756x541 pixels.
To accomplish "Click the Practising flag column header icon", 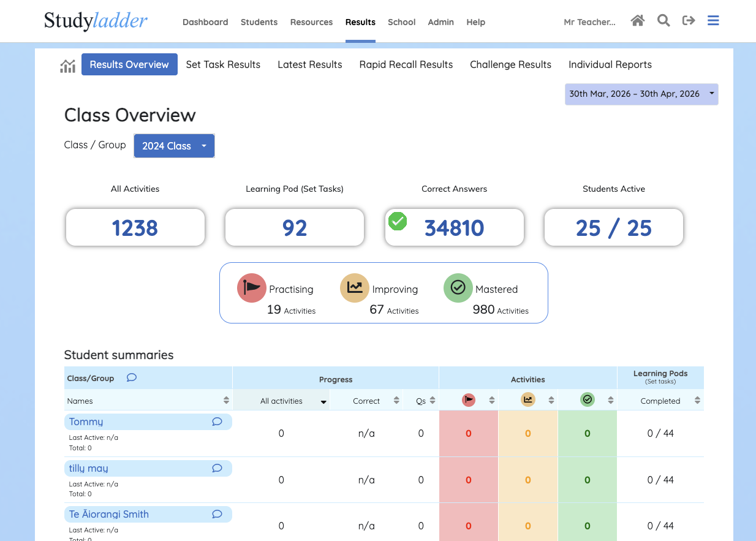I will (469, 400).
